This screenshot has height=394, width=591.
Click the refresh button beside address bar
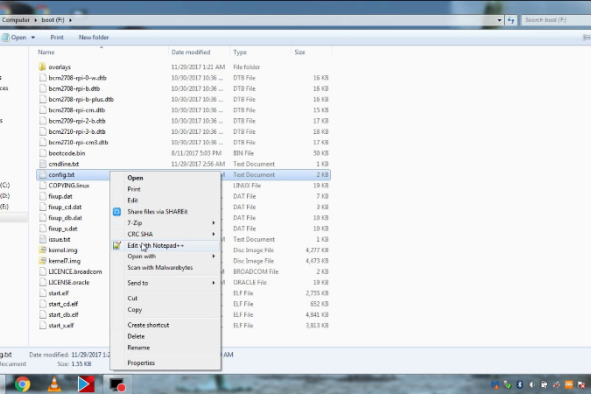pos(511,20)
